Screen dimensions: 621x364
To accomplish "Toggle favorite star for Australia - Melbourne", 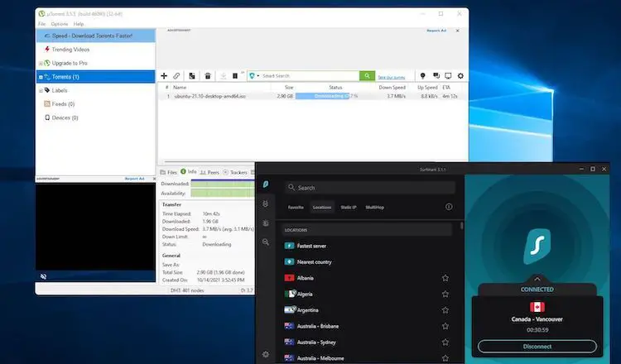I will pos(445,358).
